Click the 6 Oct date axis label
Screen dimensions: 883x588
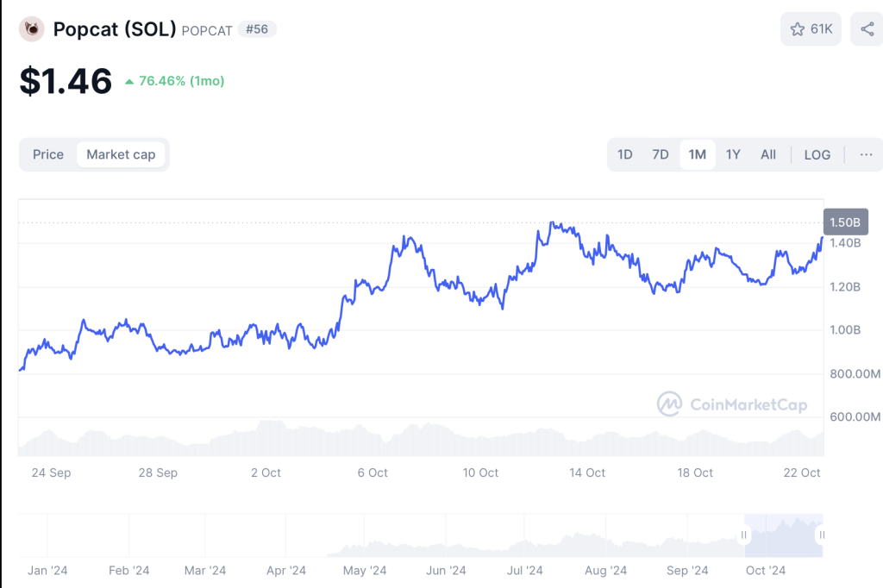(373, 472)
